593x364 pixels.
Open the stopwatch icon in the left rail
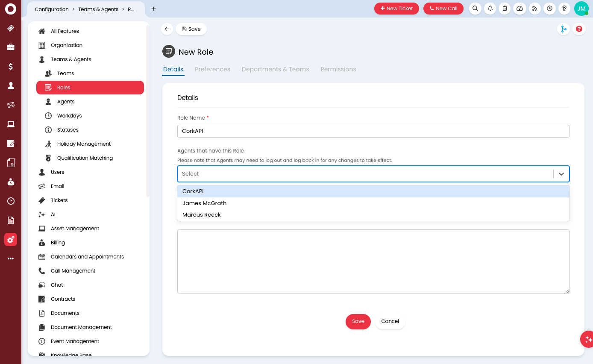click(x=11, y=201)
